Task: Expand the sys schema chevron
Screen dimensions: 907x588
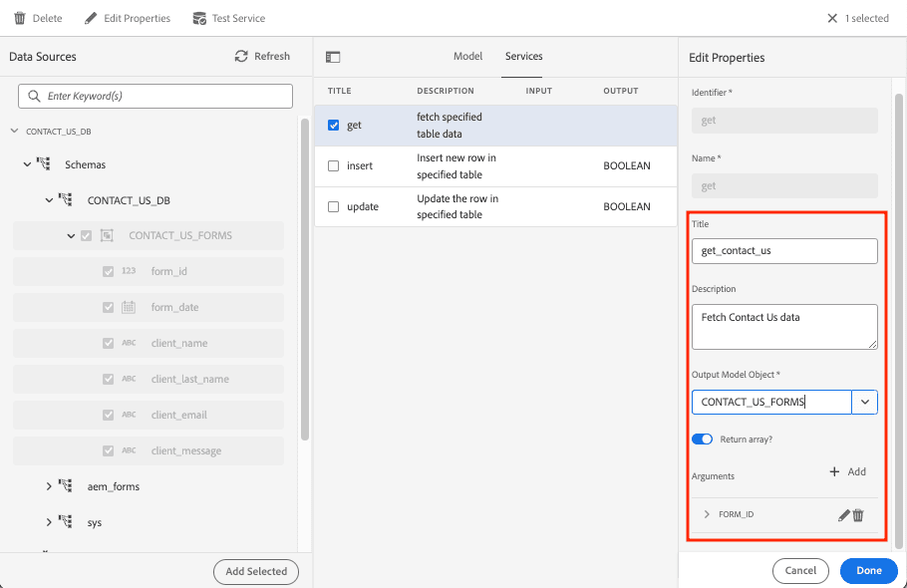Action: 49,522
